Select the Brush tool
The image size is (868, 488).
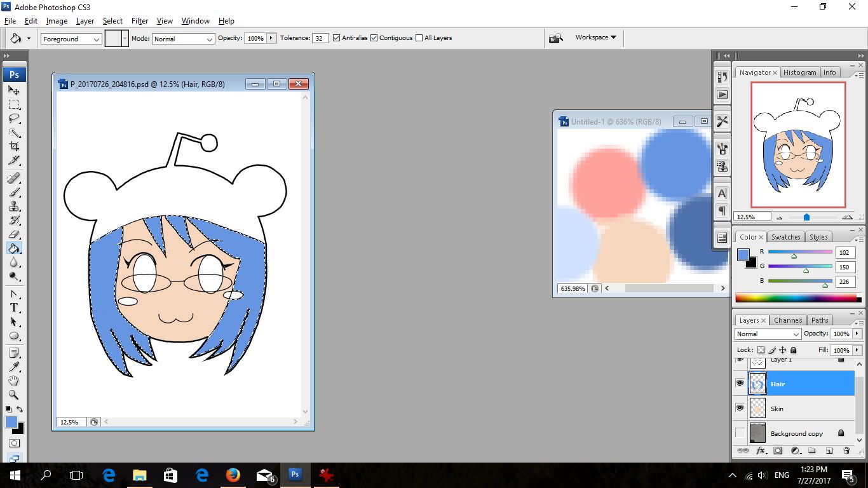[13, 192]
